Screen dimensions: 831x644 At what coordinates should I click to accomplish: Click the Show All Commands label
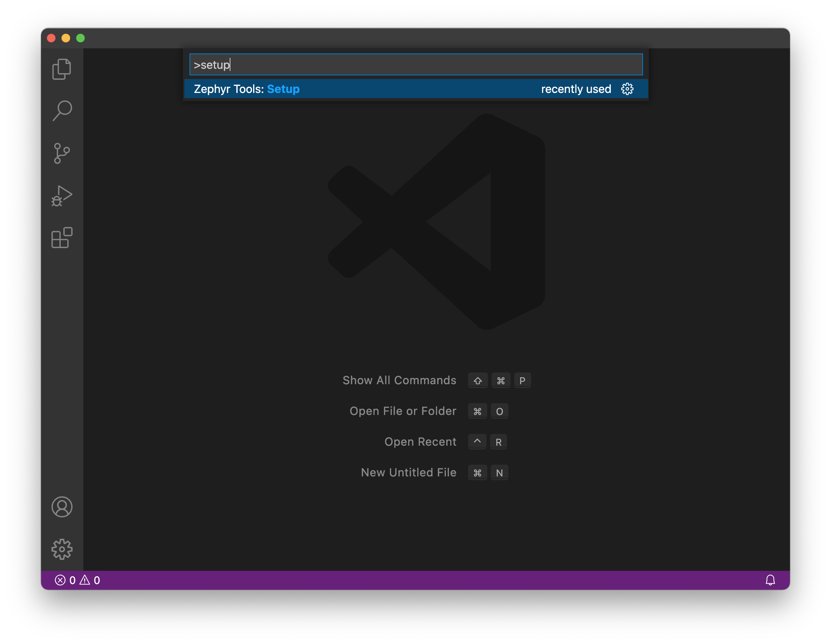[399, 380]
